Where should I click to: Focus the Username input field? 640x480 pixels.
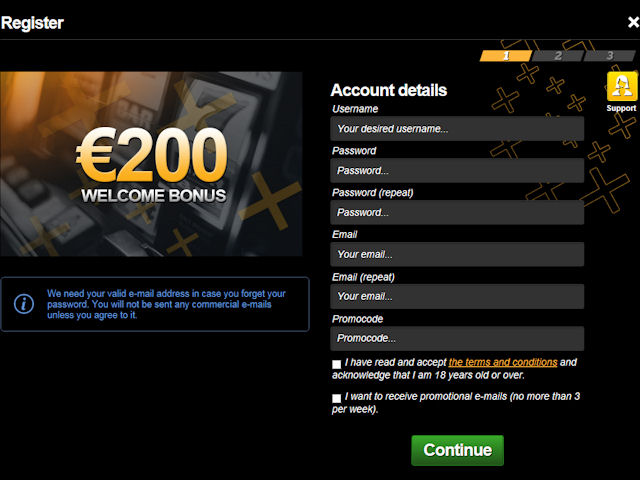click(x=457, y=129)
